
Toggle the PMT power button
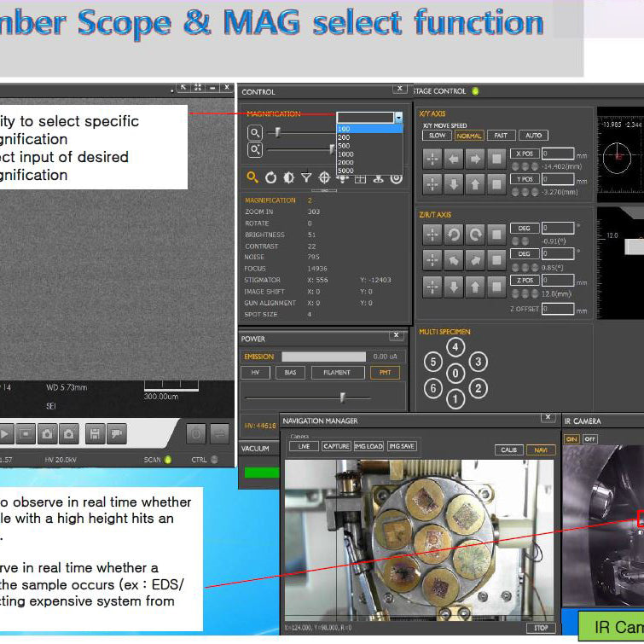click(x=385, y=373)
